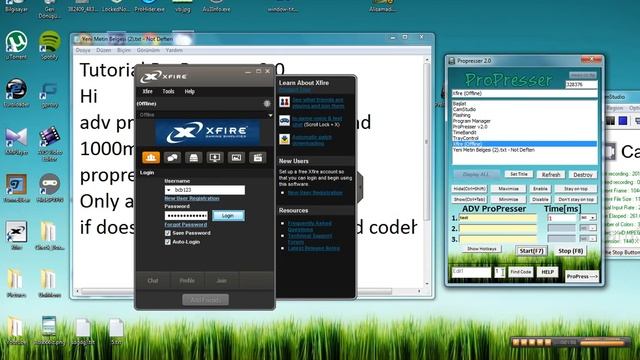Open the Xfire servers tab icon

pos(193,158)
